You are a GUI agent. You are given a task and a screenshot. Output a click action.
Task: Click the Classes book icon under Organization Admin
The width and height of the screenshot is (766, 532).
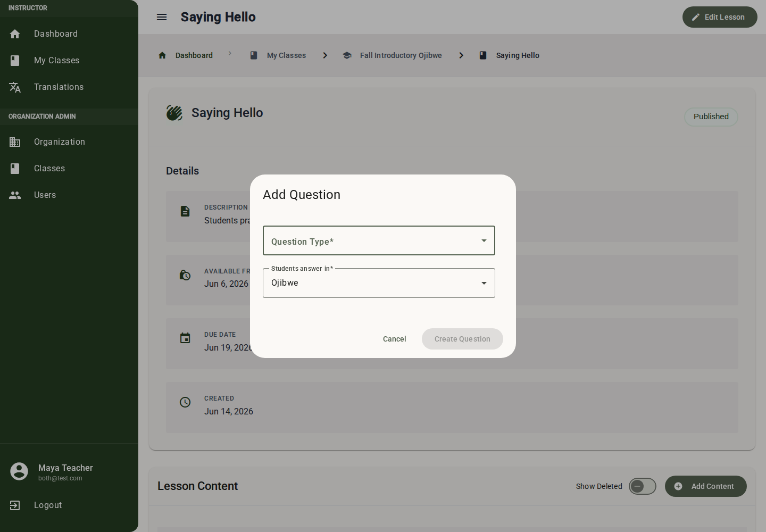15,169
